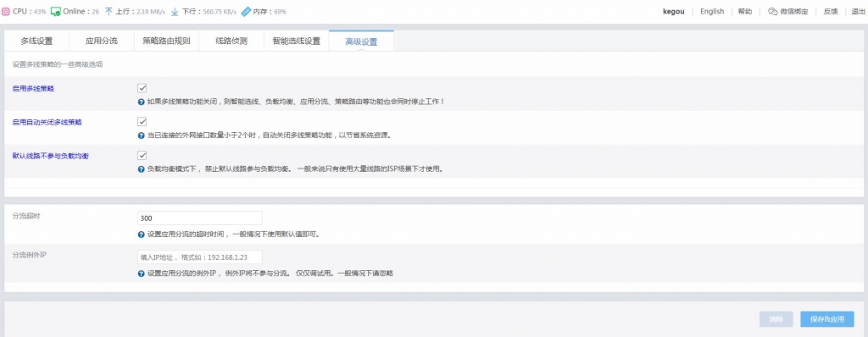Open the 反馈 link
Image resolution: width=868 pixels, height=337 pixels.
[831, 11]
